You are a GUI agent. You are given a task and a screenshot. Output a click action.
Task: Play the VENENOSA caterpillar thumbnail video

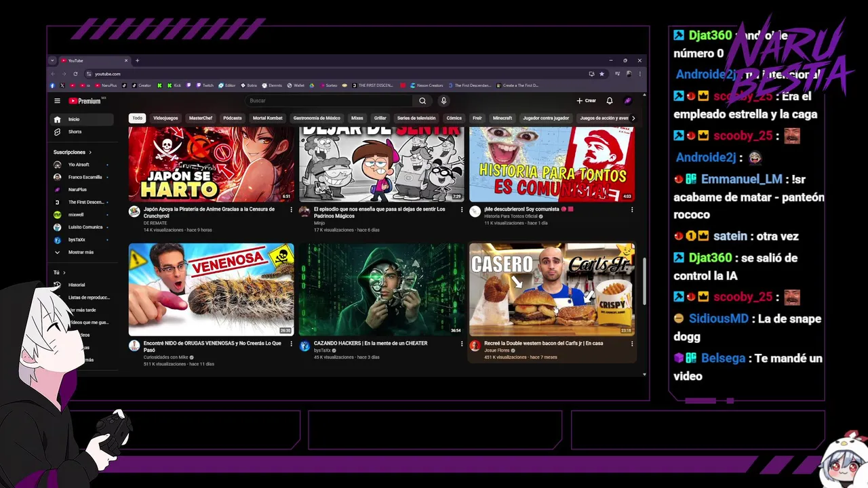coord(212,289)
